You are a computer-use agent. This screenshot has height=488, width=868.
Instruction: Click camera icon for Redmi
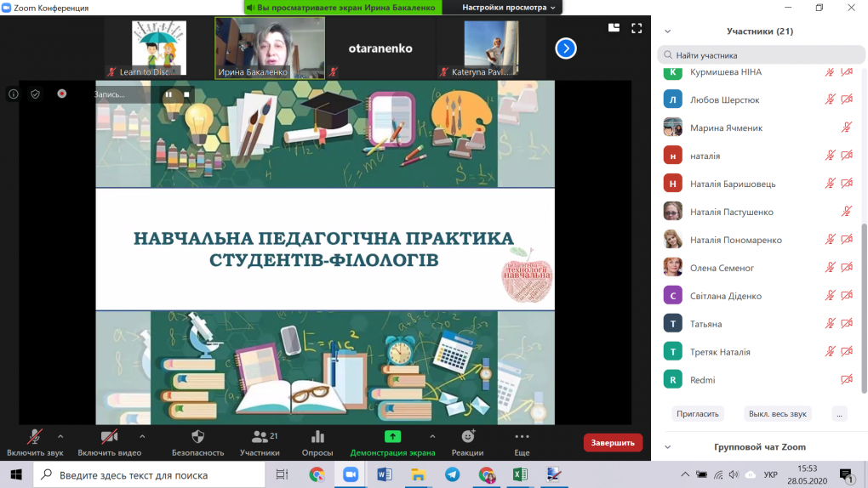coord(847,379)
